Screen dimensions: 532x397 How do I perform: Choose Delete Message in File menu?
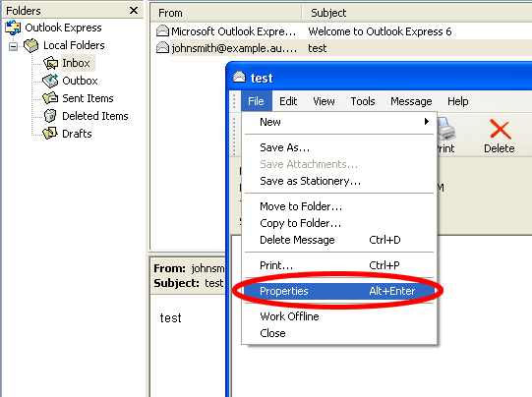pyautogui.click(x=339, y=240)
